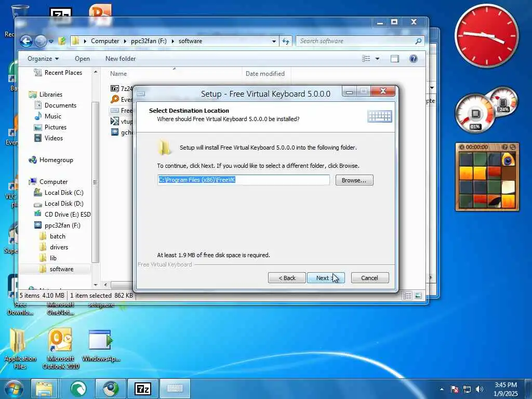532x399 pixels.
Task: Open the WindowsAp... desktop shortcut
Action: [x=101, y=345]
